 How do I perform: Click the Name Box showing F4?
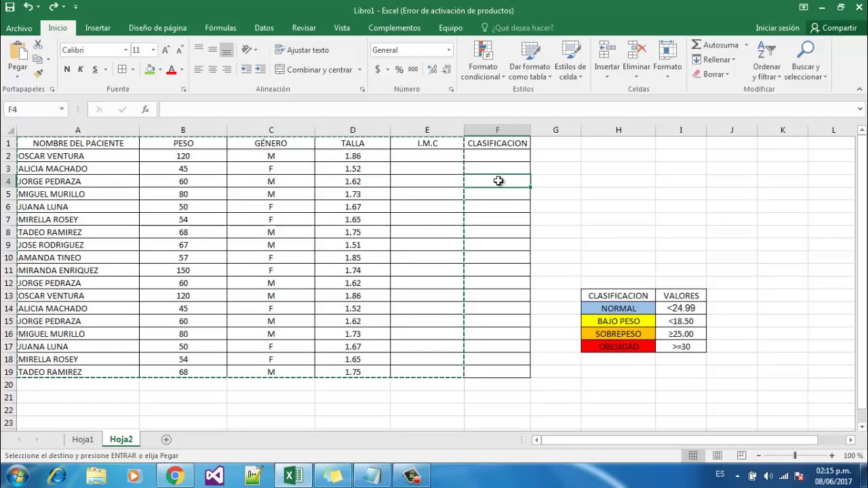[35, 109]
